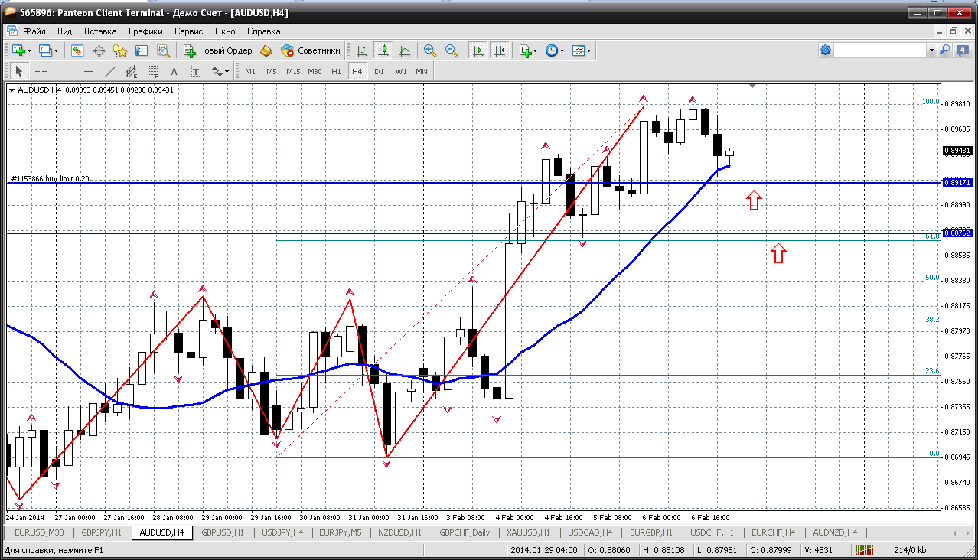Screen dimensions: 978x560
Task: Open the Market Watch window icon
Action: click(77, 50)
